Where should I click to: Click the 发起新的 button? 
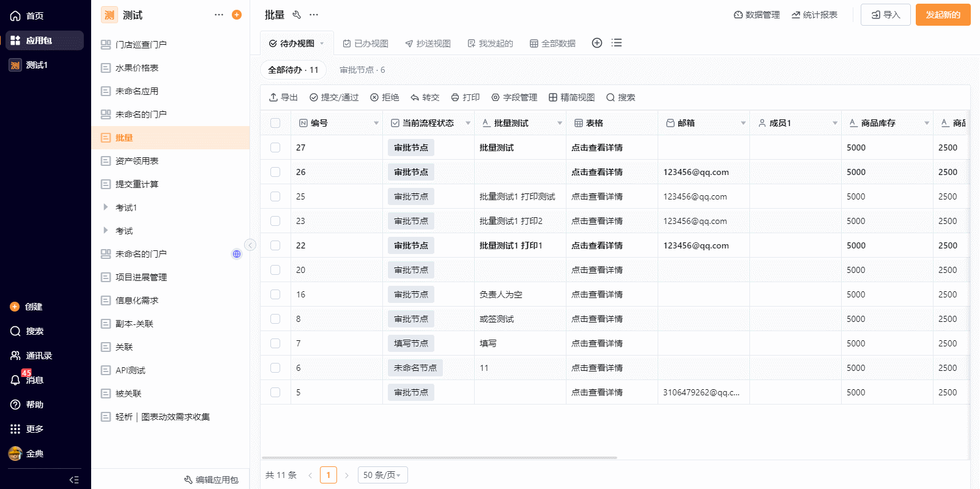click(x=943, y=15)
